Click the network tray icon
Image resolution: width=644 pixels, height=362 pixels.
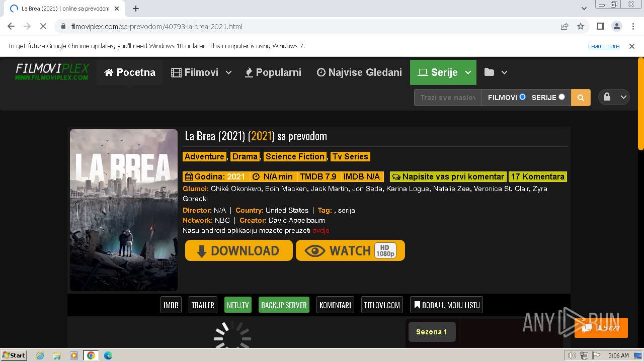pyautogui.click(x=584, y=355)
